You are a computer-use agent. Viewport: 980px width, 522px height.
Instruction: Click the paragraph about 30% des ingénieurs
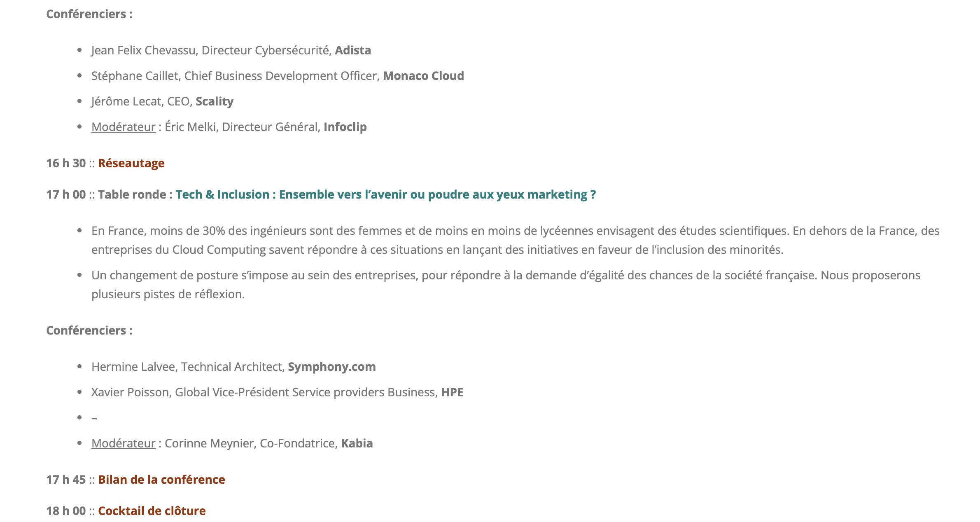[516, 240]
